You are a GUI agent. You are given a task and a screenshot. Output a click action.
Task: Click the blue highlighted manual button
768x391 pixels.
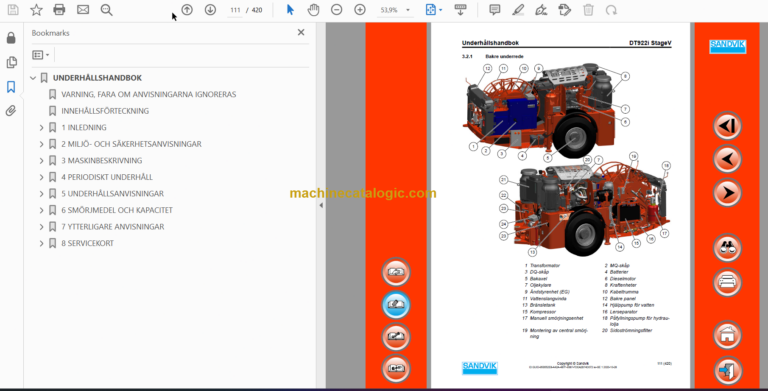click(396, 304)
